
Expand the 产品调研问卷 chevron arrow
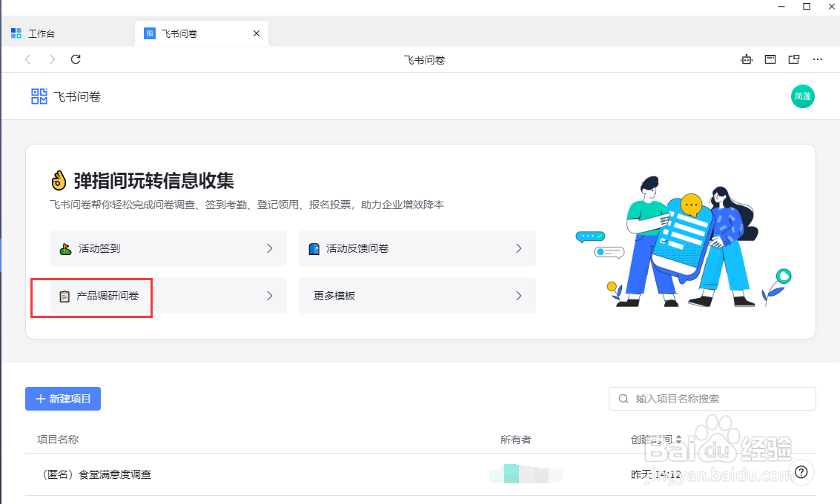[x=270, y=296]
